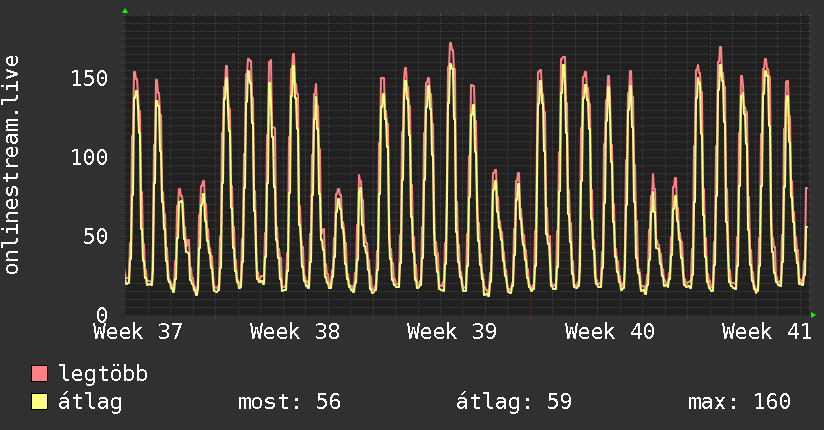Click the yellow átlag legend swatch

tap(39, 402)
